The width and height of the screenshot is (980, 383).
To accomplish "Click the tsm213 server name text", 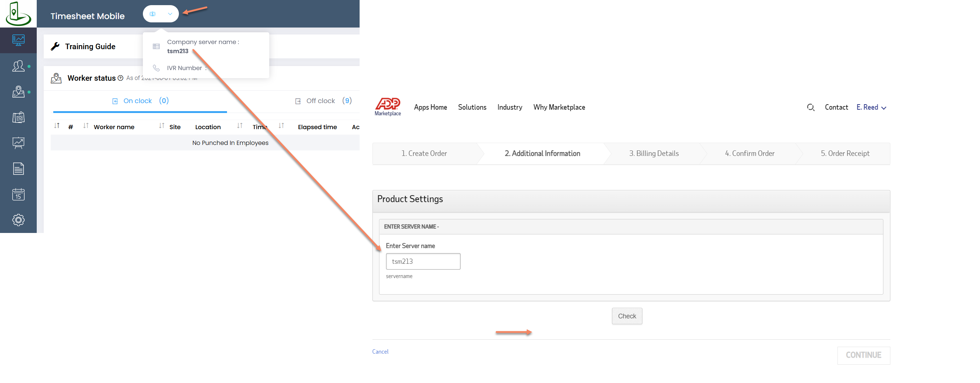I will tap(178, 51).
